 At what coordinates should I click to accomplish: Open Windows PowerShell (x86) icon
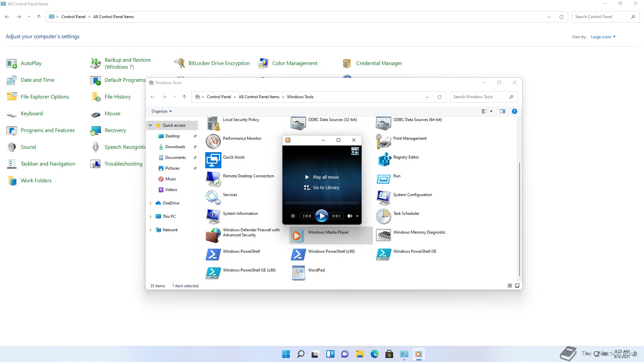298,254
